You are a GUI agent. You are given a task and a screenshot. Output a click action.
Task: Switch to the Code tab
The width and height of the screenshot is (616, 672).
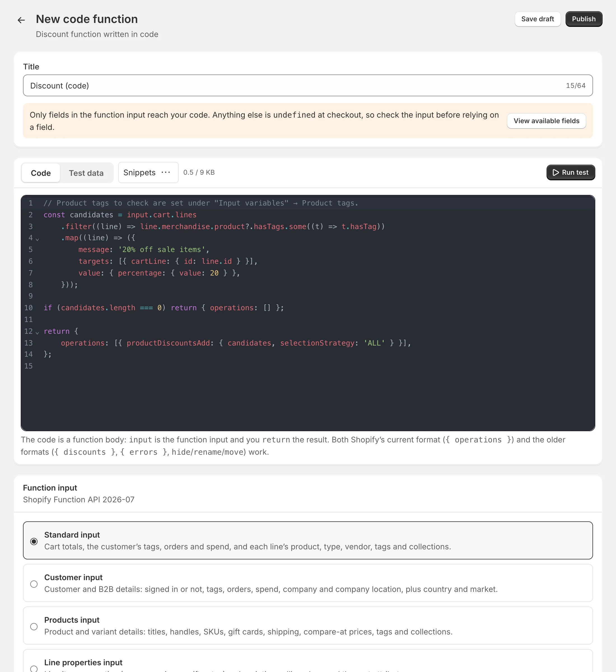41,173
